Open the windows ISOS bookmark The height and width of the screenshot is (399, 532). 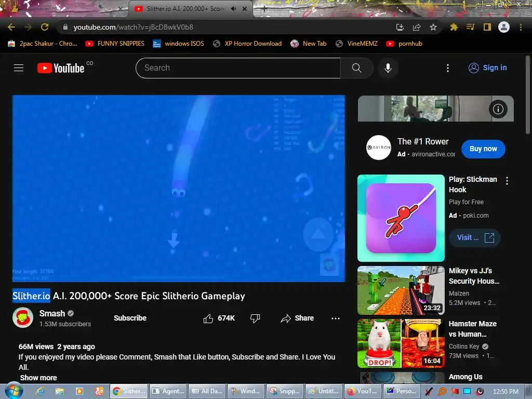coord(179,44)
